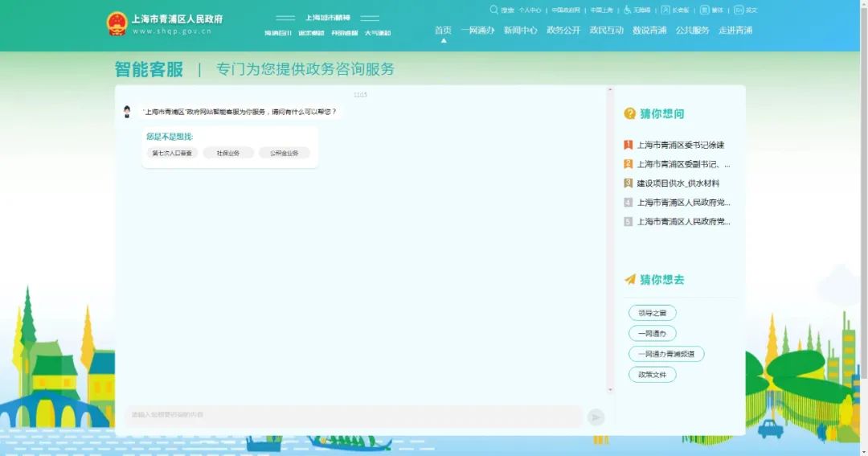The height and width of the screenshot is (456, 868).
Task: Click the 英文 English version icon
Action: [x=739, y=10]
